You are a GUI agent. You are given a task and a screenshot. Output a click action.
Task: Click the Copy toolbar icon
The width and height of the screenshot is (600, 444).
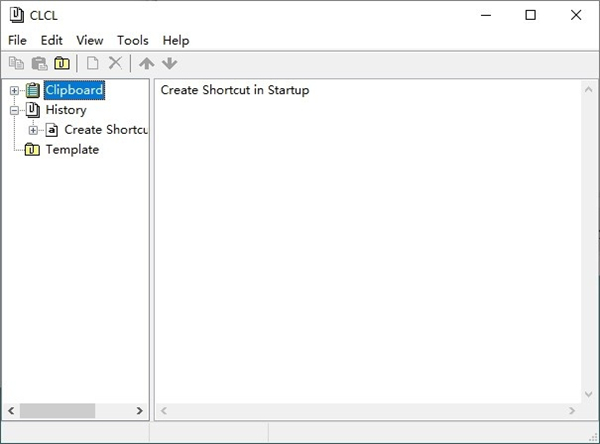(16, 63)
